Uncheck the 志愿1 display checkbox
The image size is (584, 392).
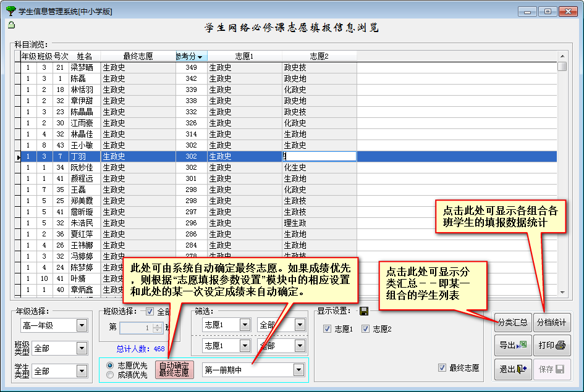pyautogui.click(x=328, y=329)
